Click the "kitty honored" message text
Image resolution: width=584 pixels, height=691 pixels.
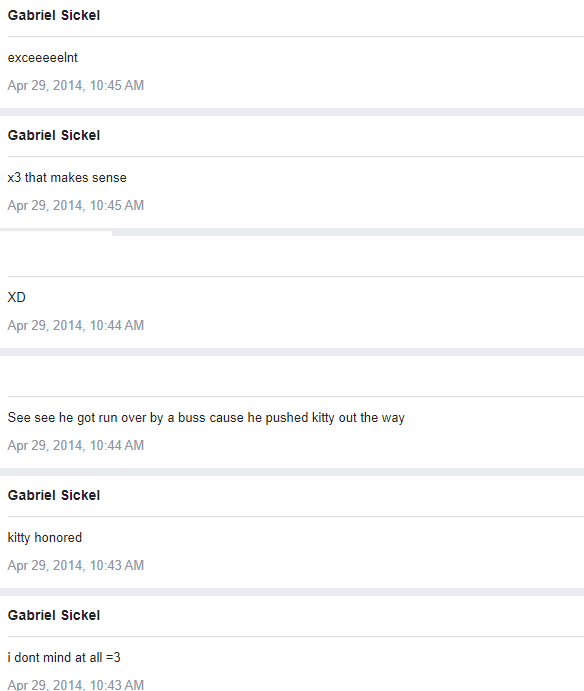coord(45,538)
